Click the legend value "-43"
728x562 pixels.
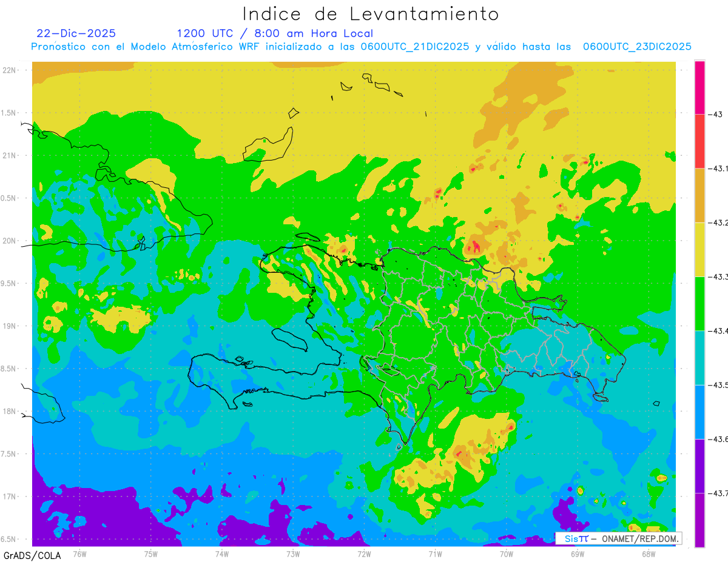[x=716, y=114]
